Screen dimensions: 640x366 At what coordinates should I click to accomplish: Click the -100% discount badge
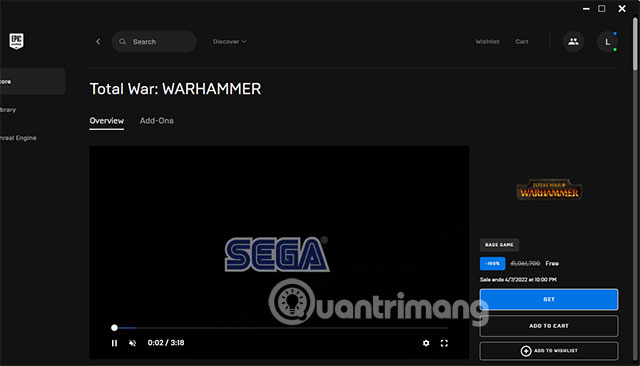(x=492, y=264)
